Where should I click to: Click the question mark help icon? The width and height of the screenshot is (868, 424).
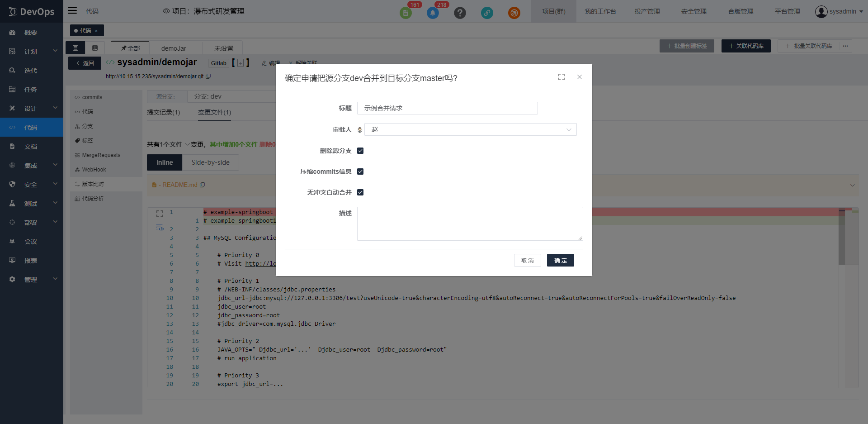(460, 13)
